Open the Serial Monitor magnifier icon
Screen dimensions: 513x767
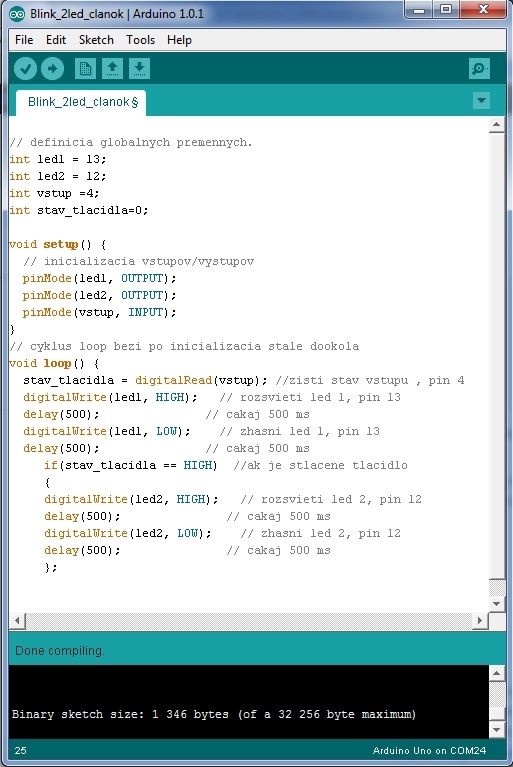[479, 68]
